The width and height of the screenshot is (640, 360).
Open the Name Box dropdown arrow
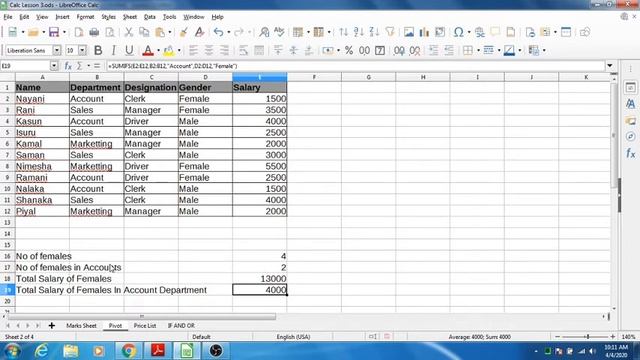click(54, 66)
